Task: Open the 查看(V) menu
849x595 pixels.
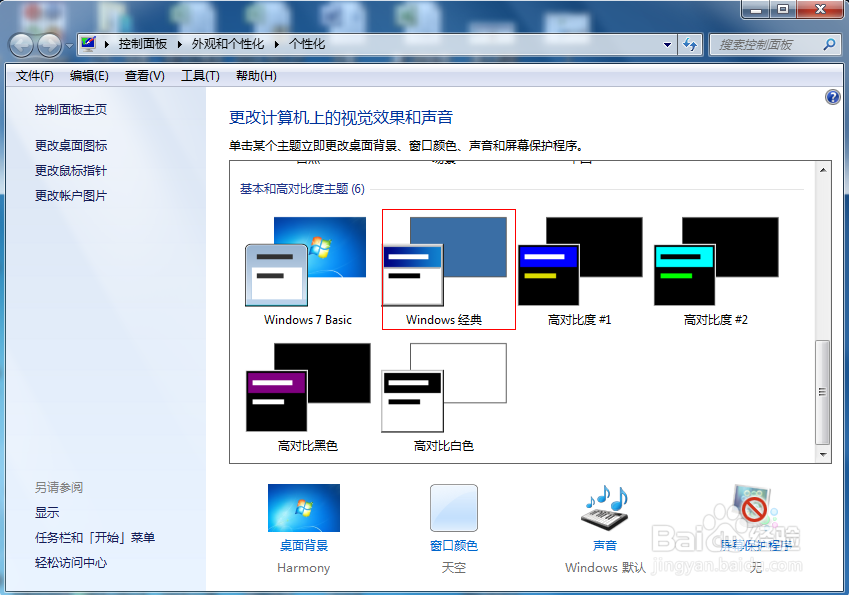Action: tap(145, 76)
